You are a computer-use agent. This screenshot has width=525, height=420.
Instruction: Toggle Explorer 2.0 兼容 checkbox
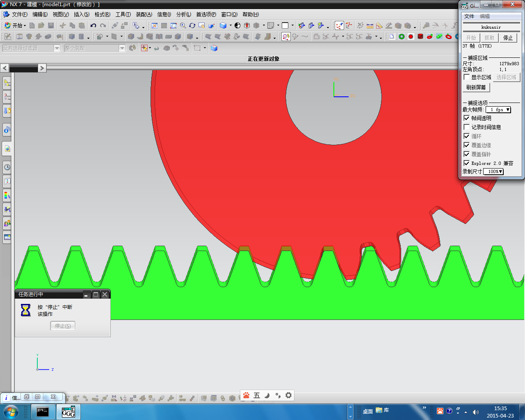[466, 163]
